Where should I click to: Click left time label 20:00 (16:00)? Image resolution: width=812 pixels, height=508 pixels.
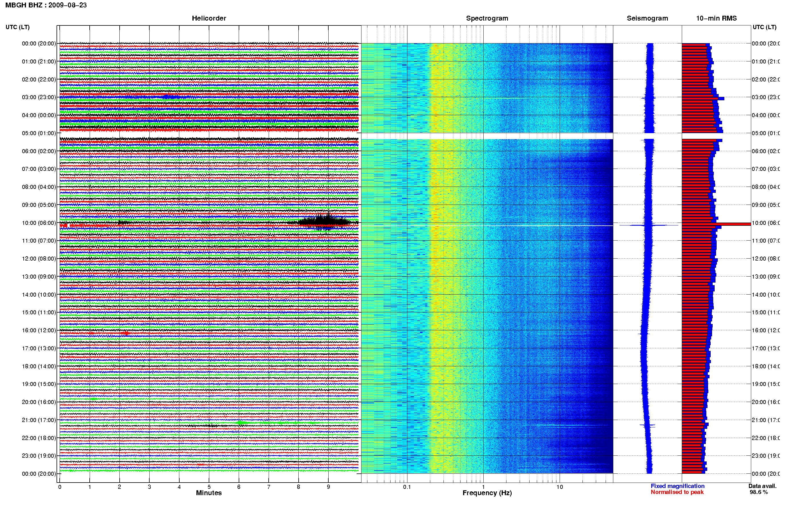(x=39, y=402)
